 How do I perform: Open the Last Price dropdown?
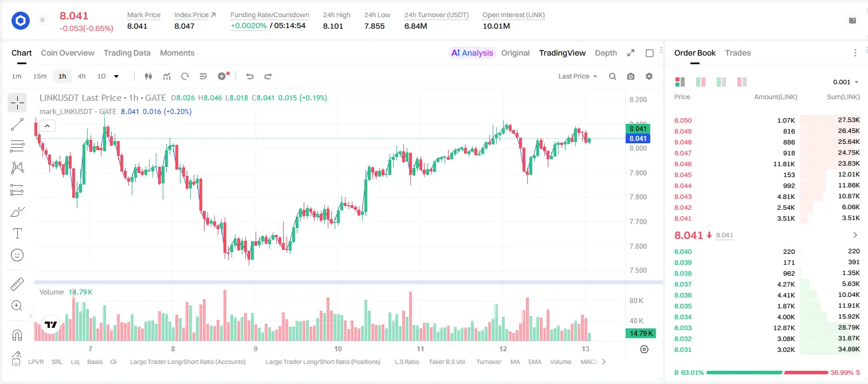[x=578, y=76]
